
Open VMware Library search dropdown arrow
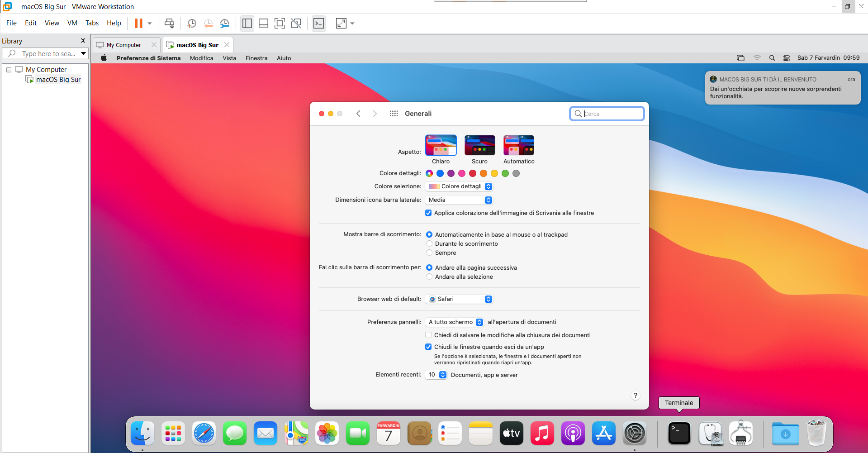coord(84,53)
